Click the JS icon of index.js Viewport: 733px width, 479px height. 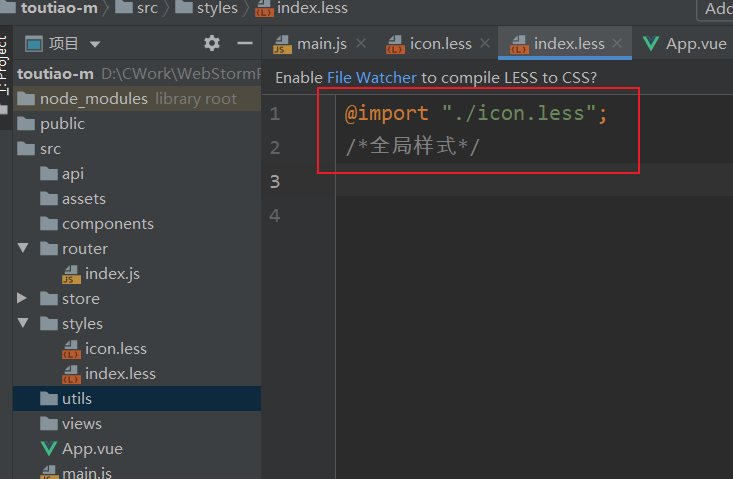[71, 274]
